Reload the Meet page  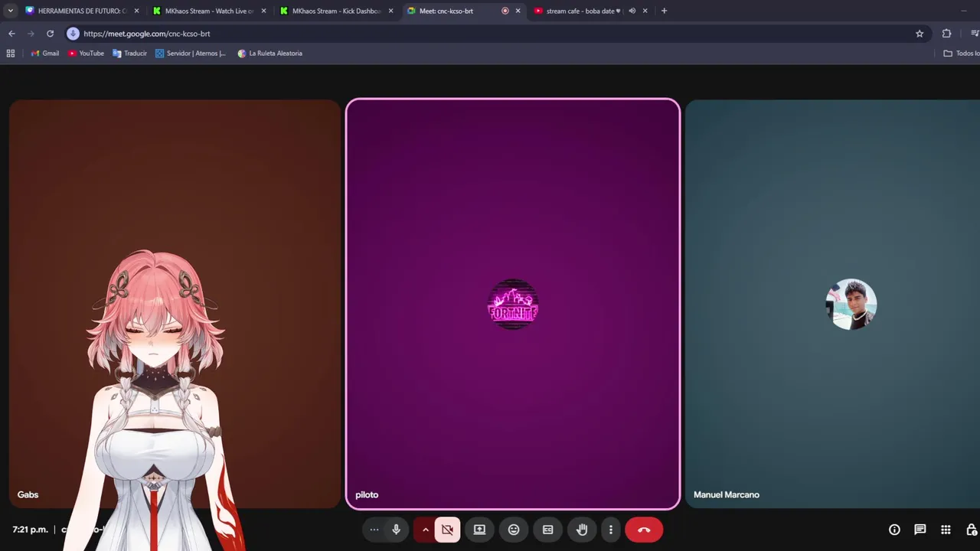pos(50,34)
